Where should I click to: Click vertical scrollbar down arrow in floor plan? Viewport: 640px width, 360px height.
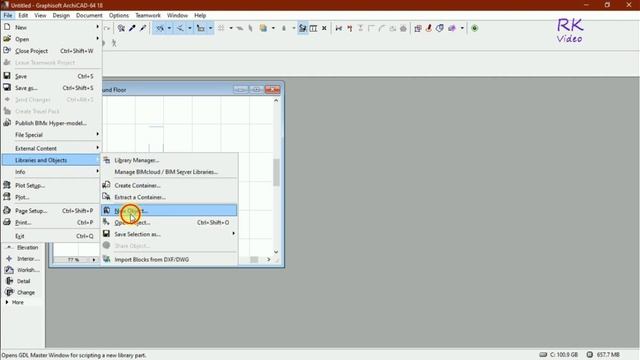click(276, 252)
